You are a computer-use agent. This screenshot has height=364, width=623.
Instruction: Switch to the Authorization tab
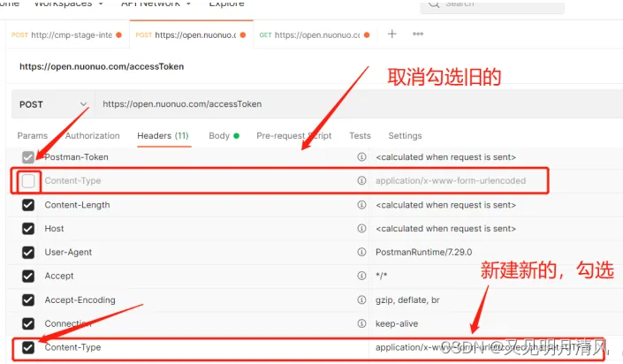93,136
